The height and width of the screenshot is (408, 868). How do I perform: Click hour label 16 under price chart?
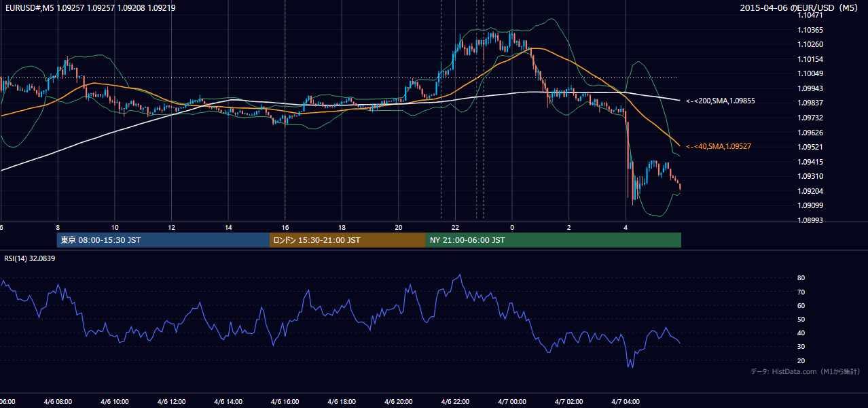tap(285, 227)
